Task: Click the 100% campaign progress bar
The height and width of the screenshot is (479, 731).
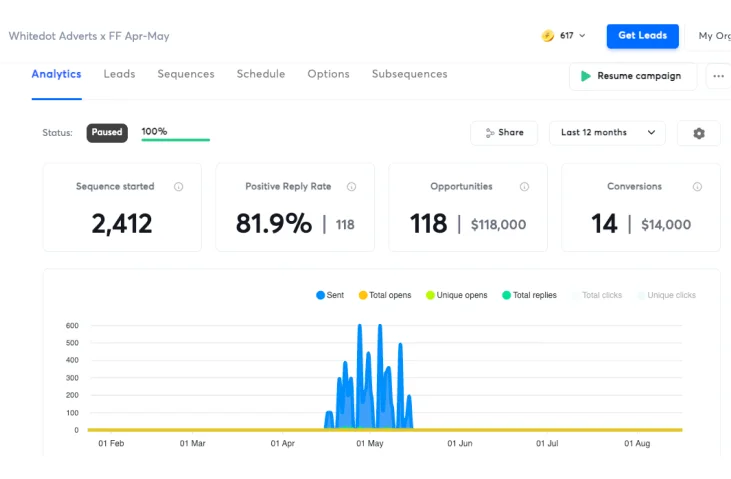Action: tap(175, 139)
